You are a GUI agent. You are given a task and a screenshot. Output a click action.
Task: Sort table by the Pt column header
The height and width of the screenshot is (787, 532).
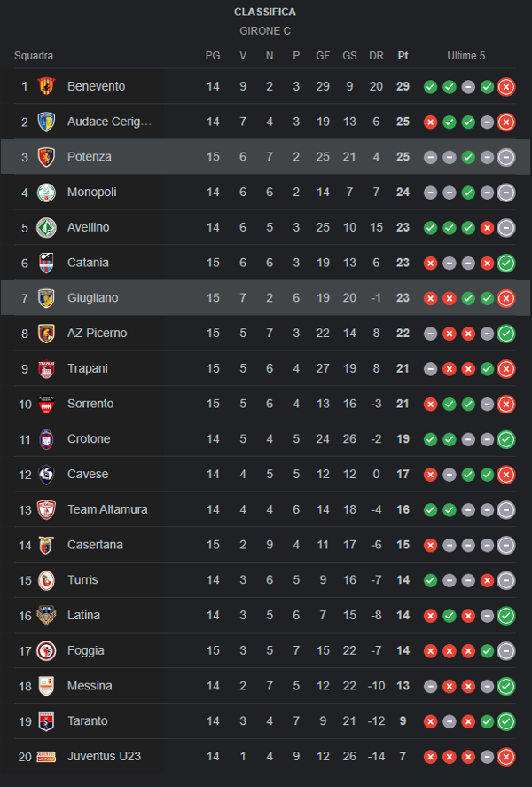coord(403,56)
